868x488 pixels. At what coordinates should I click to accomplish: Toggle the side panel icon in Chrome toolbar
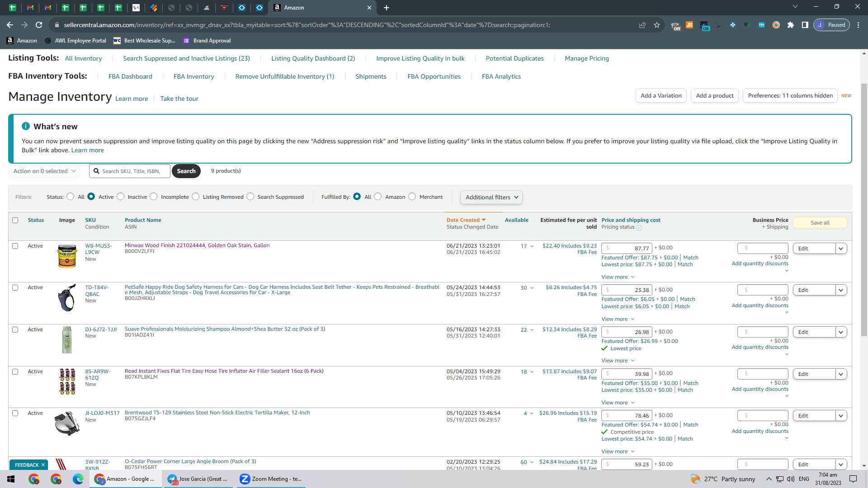point(805,25)
